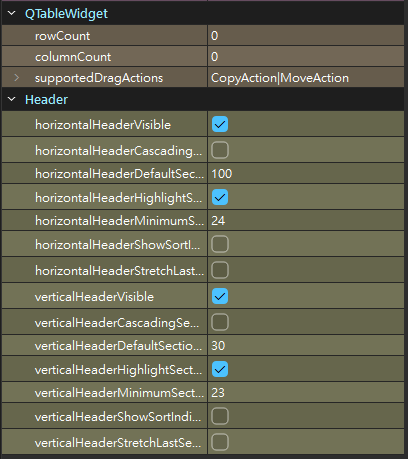Select the rowCount property name
This screenshot has height=459, width=408.
tap(62, 36)
